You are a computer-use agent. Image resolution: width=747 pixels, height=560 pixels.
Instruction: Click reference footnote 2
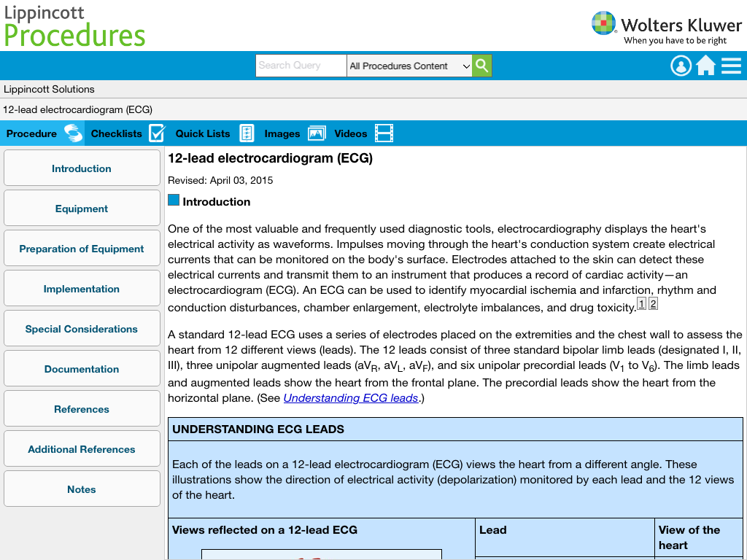coord(653,304)
